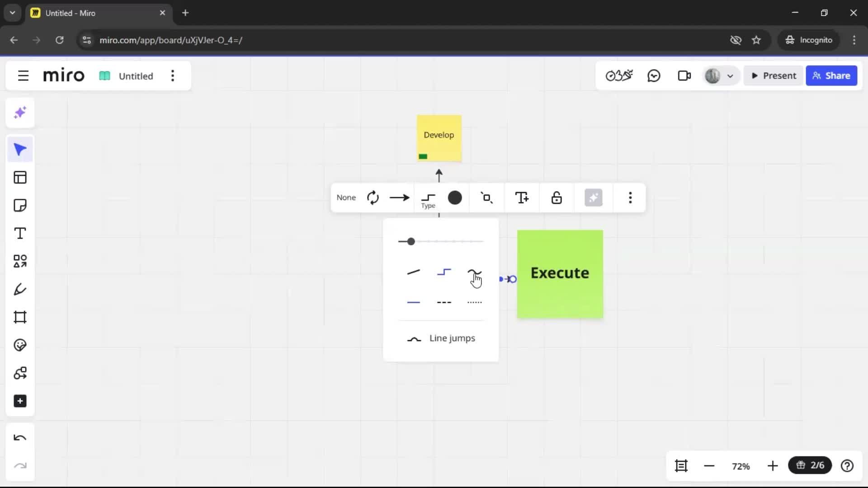Expand the user avatar dropdown
The image size is (868, 488).
click(730, 76)
